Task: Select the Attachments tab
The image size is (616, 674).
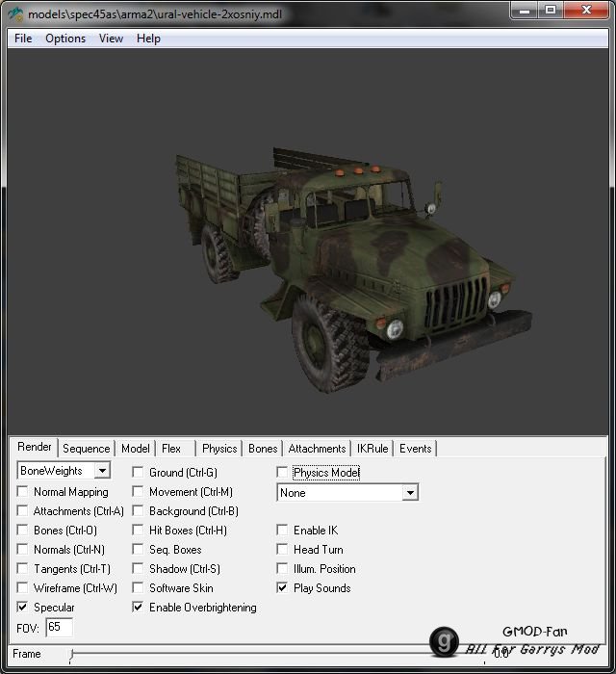Action: coord(317,449)
